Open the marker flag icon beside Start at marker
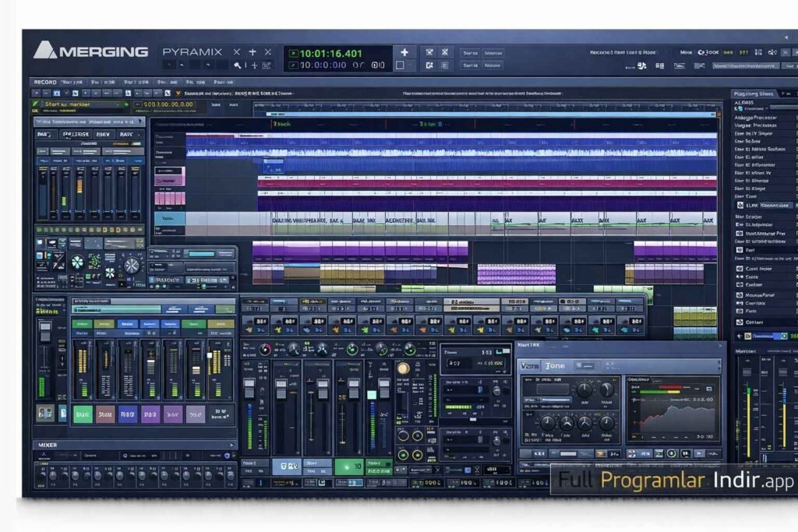This screenshot has width=798, height=532. click(x=126, y=105)
